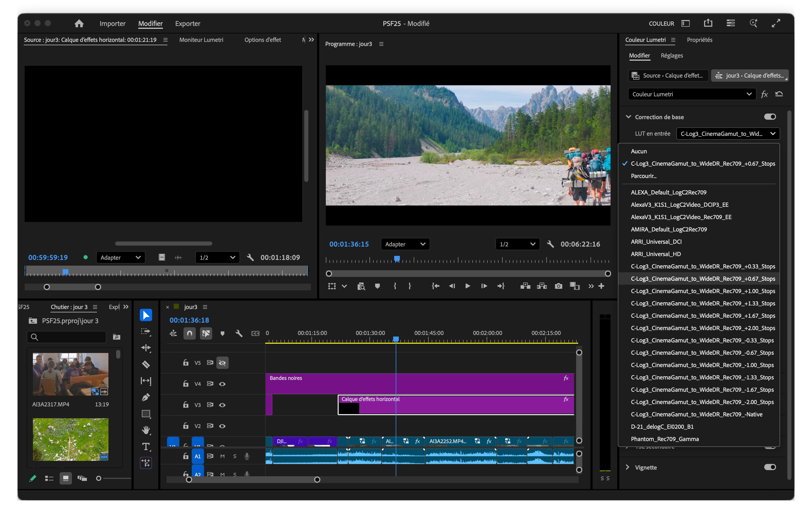812x522 pixels.
Task: Click the Home icon
Action: [79, 23]
